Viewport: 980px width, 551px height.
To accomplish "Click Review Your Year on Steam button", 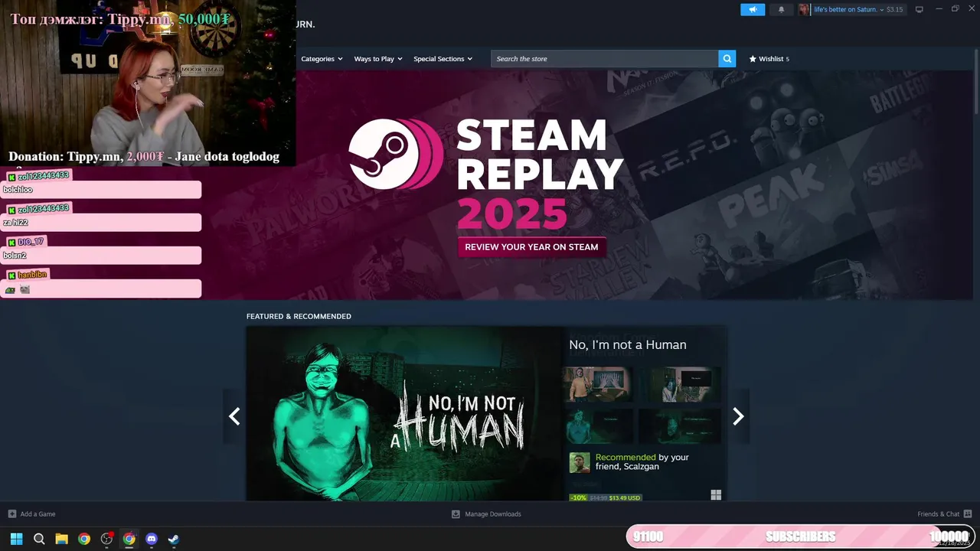I will 531,247.
